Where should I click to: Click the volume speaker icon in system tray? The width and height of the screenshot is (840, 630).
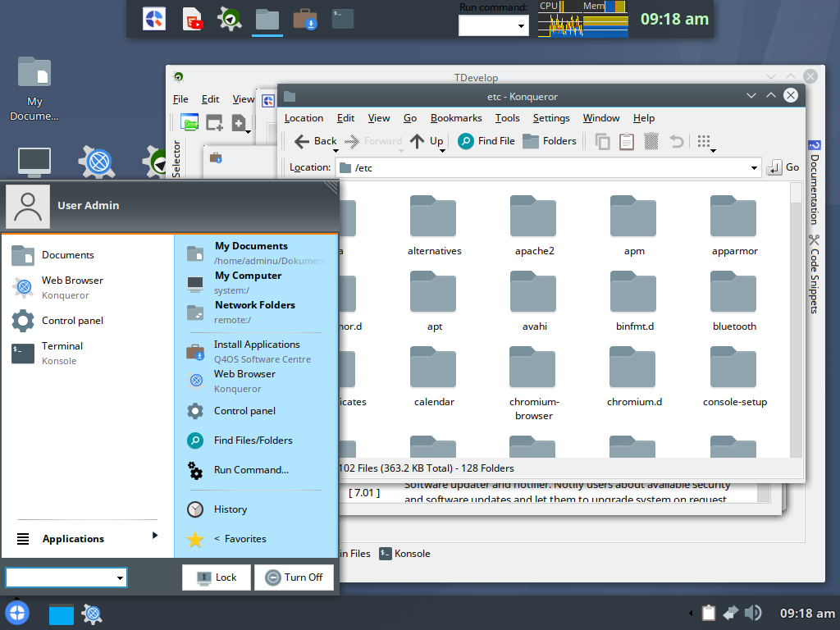(752, 613)
